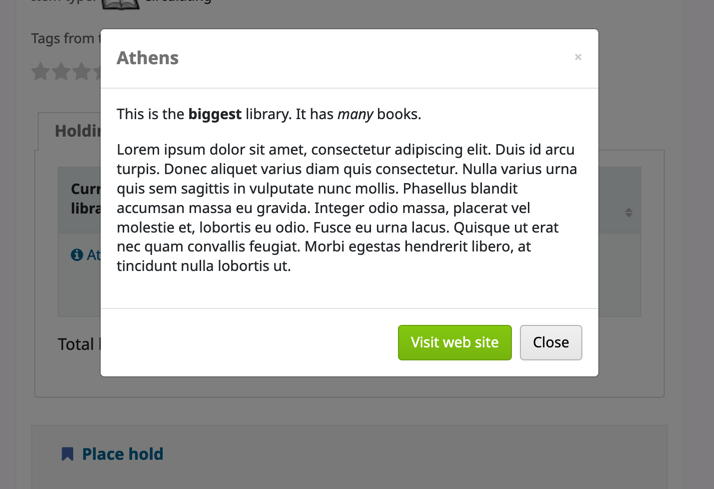Image resolution: width=714 pixels, height=489 pixels.
Task: Dismiss the Athens dialog using the × icon
Action: [578, 57]
